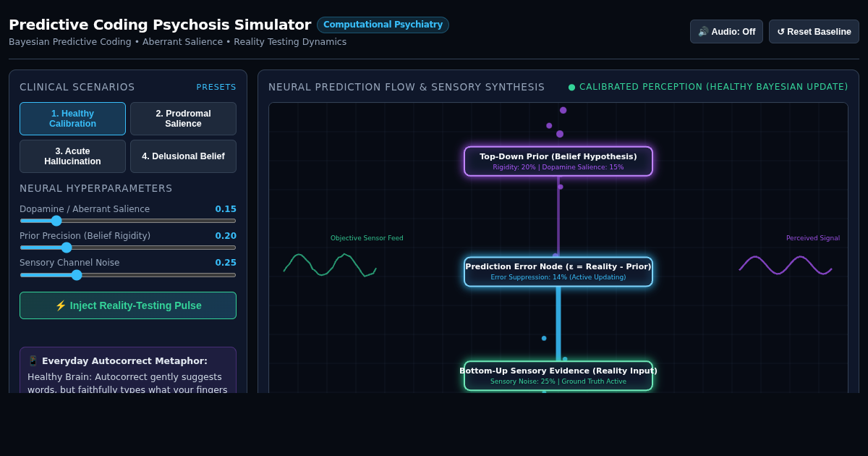Click the Top-Down Prior (Belief Hypothesis) node
Image resolution: width=868 pixels, height=456 pixels.
click(x=558, y=161)
